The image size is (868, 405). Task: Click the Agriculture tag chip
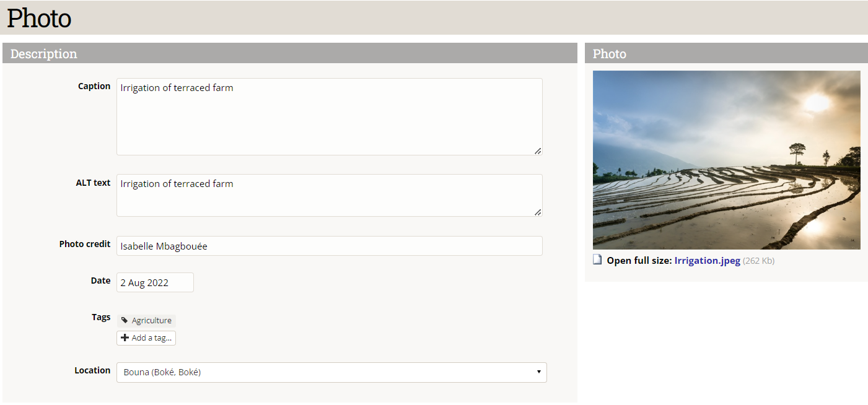pyautogui.click(x=146, y=321)
